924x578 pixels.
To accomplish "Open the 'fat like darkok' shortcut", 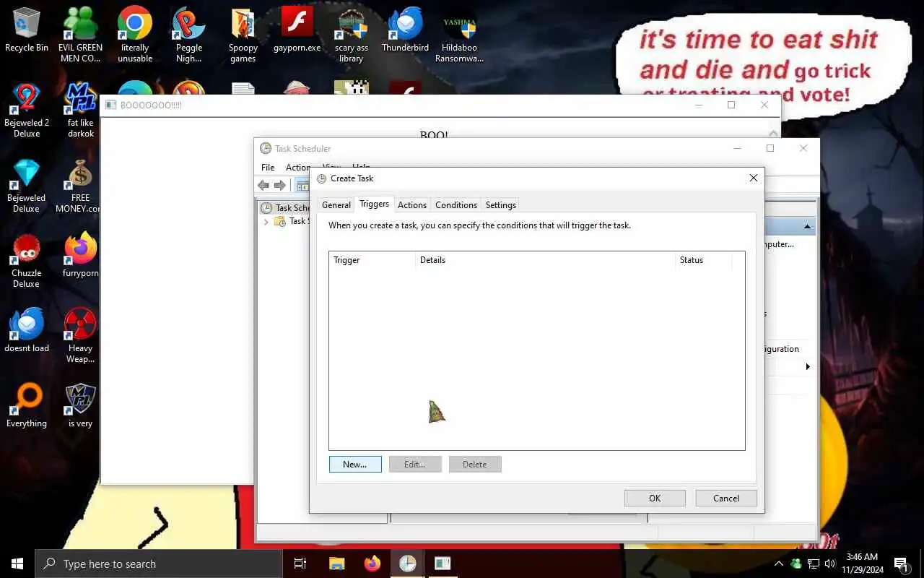I will 81,110.
